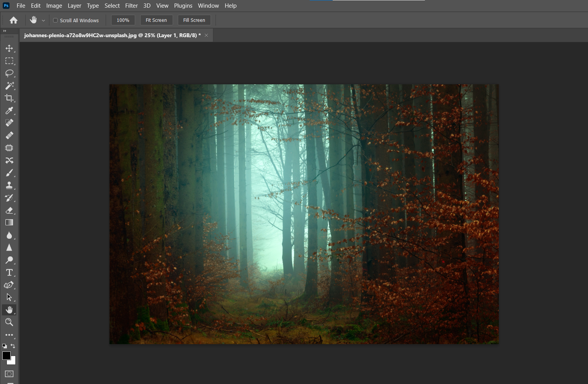The height and width of the screenshot is (384, 588).
Task: Select the Sharpen tool
Action: 9,248
